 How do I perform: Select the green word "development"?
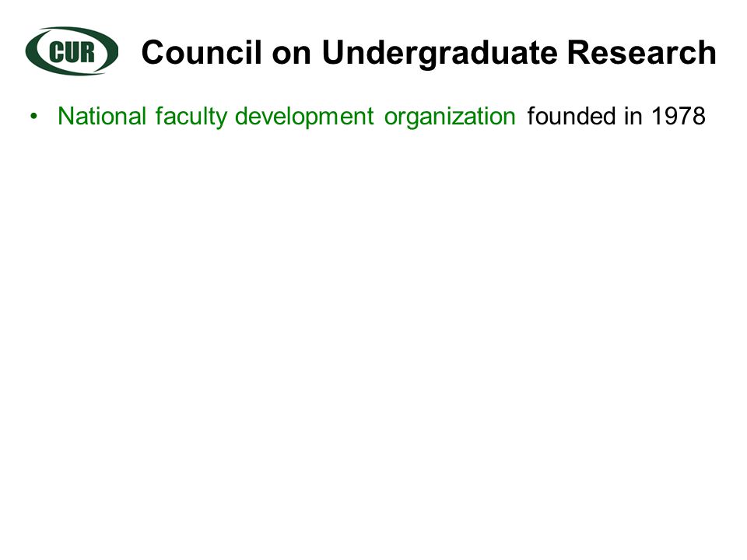click(304, 117)
